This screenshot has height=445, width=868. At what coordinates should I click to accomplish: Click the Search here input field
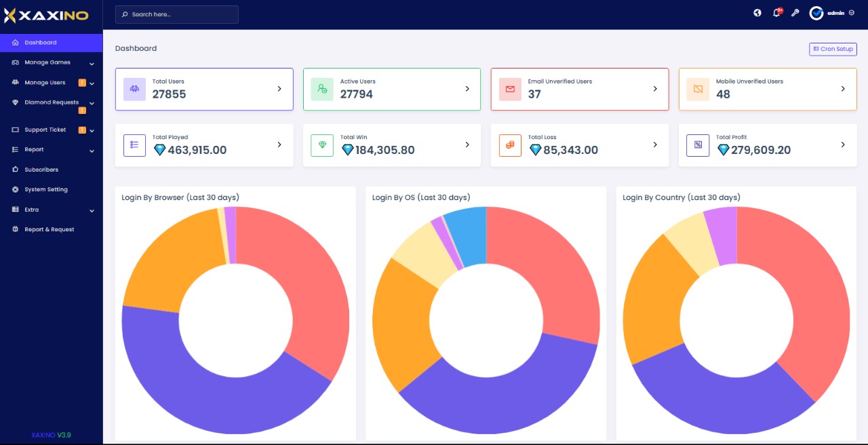(176, 14)
